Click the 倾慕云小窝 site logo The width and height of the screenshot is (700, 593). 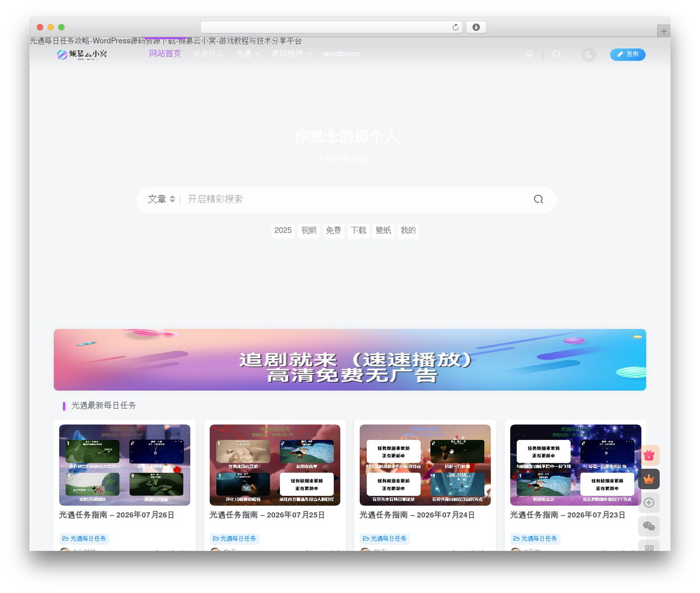coord(82,54)
